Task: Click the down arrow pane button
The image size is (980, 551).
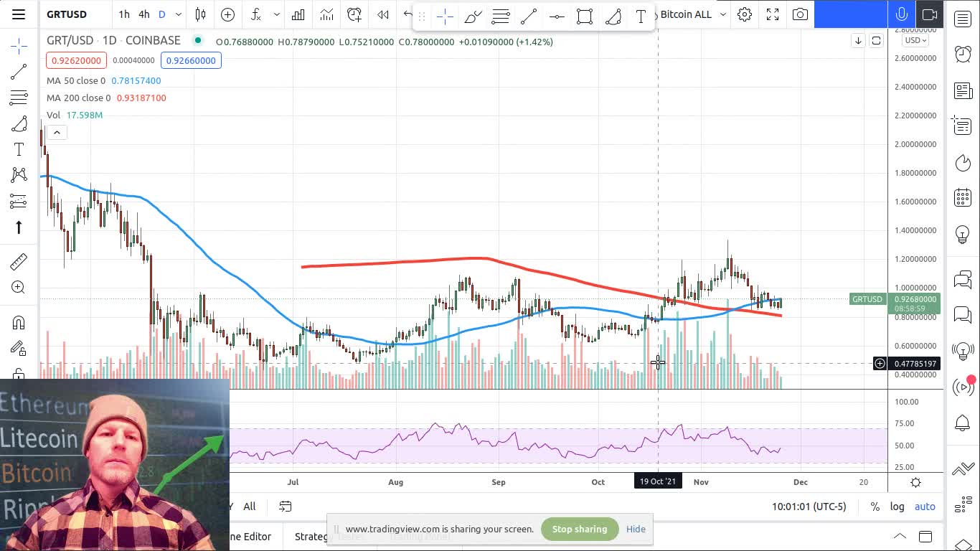Action: (x=858, y=41)
